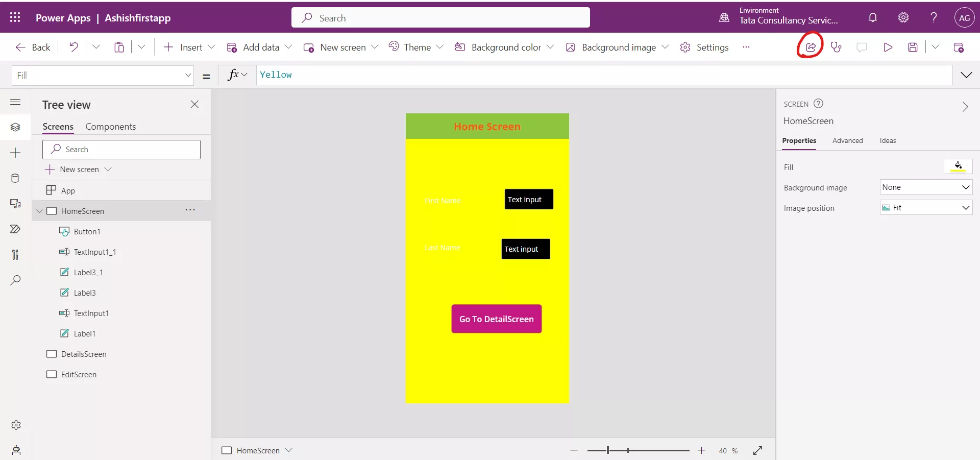
Task: Open notifications bell icon
Action: pyautogui.click(x=872, y=18)
